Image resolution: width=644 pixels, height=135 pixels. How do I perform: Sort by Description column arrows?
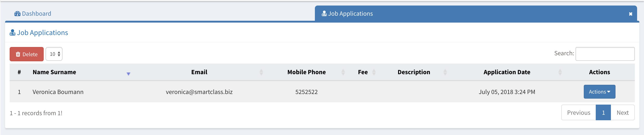[x=445, y=72]
